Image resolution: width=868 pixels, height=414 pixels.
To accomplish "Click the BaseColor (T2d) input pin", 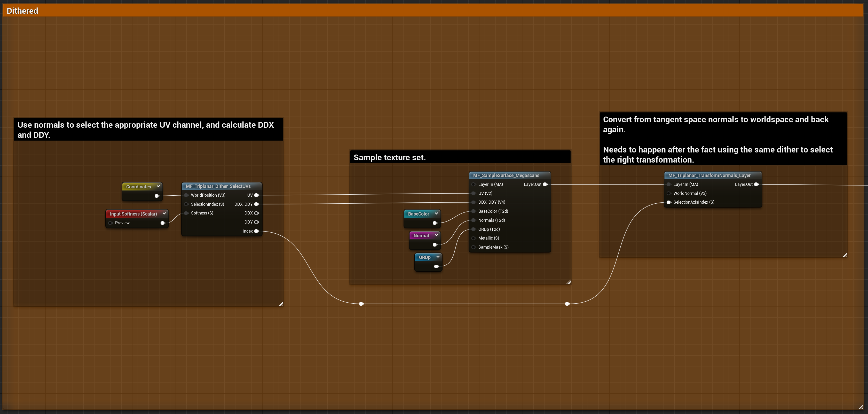I will [474, 211].
